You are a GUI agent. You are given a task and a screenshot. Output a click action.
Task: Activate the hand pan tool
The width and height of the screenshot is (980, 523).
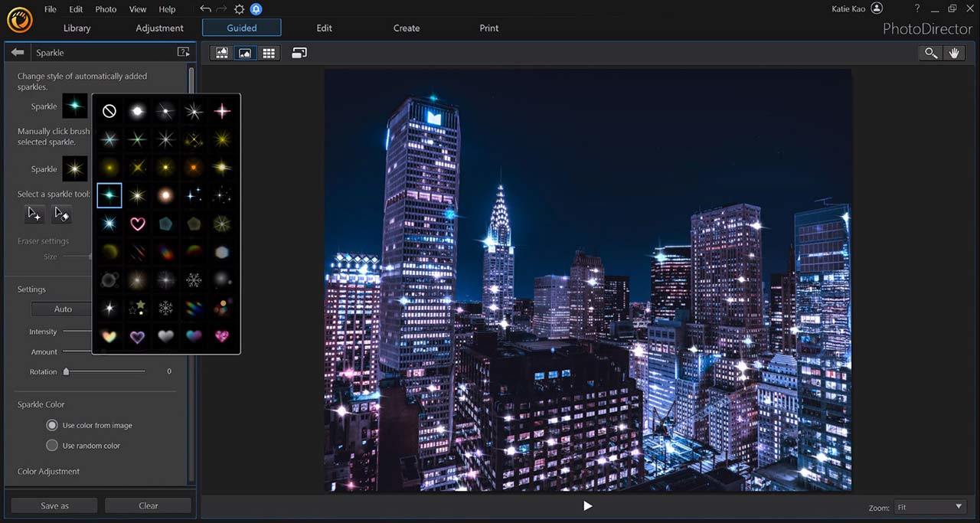(954, 53)
